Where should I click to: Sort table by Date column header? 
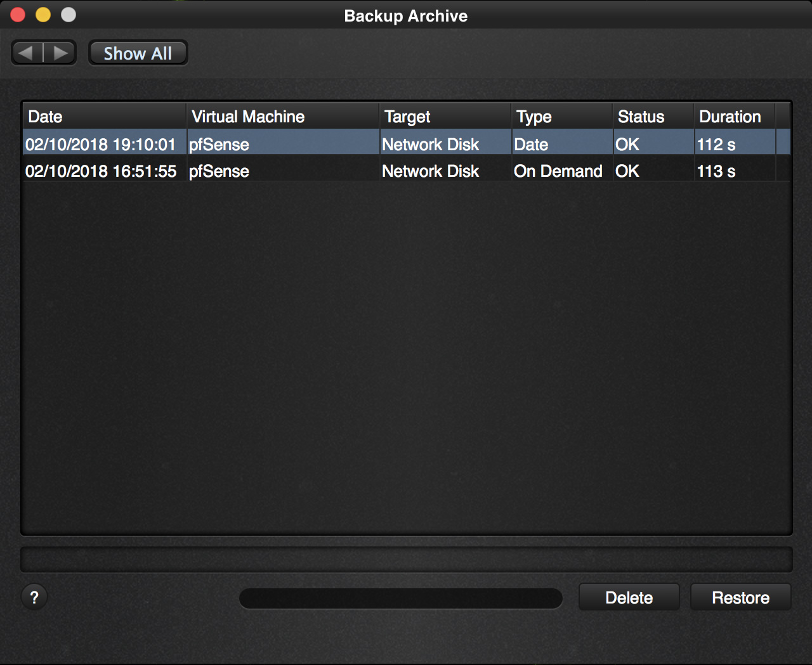104,117
